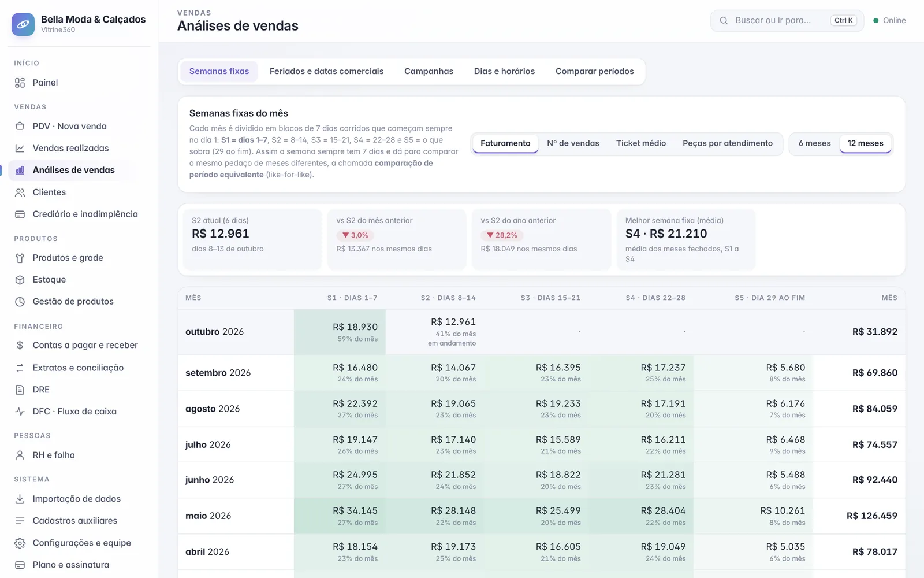Click the junho 2026 S4 value R$ 21.281
Image resolution: width=924 pixels, height=578 pixels.
pyautogui.click(x=663, y=475)
